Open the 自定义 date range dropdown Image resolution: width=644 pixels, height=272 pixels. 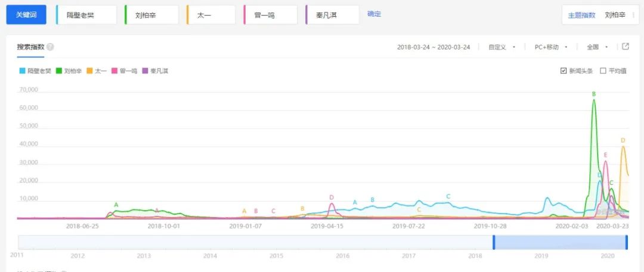click(x=501, y=47)
